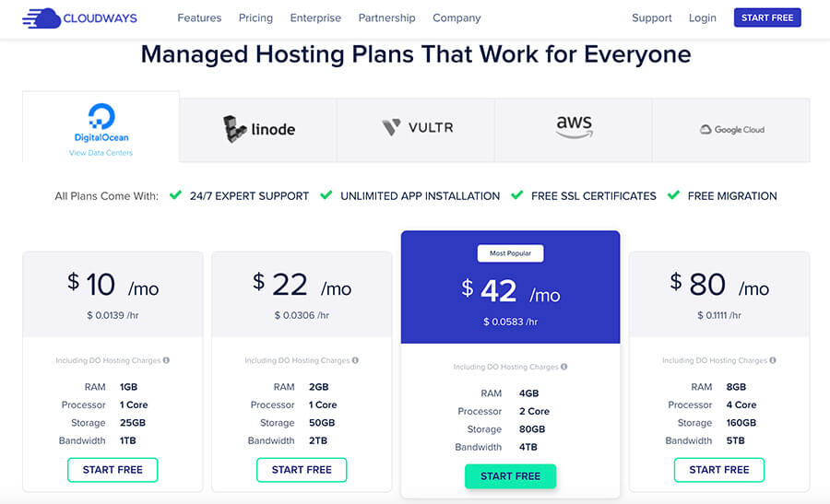Click the 2 Core processor value
830x504 pixels.
(534, 411)
